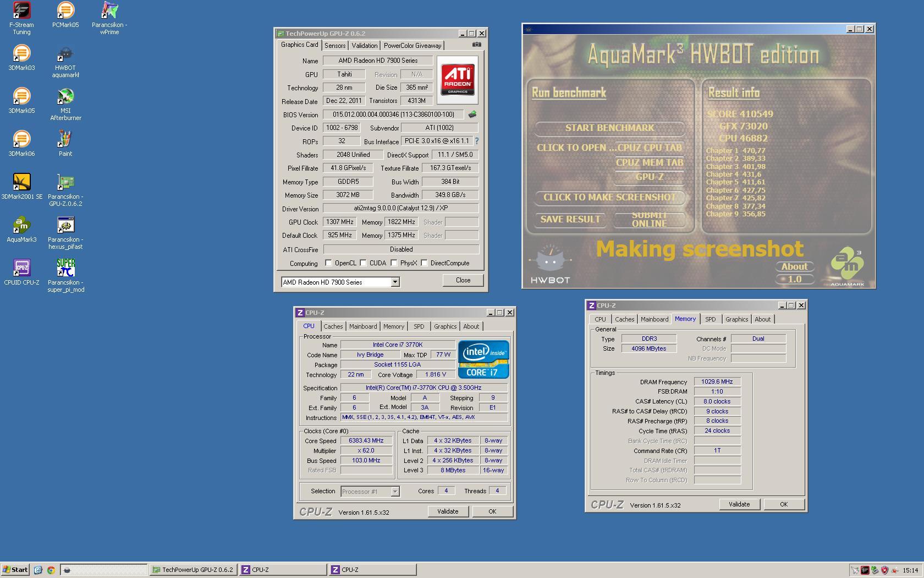Viewport: 924px width, 578px height.
Task: Open SPD tab in the Memory CPU-Z window
Action: pyautogui.click(x=711, y=319)
